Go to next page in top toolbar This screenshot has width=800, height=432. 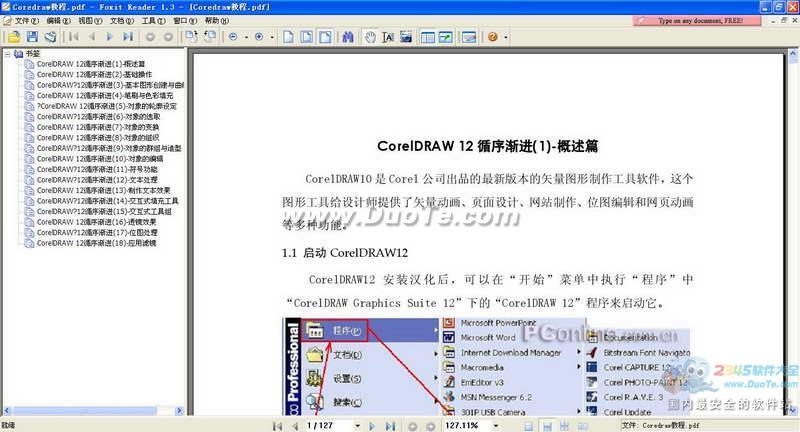pyautogui.click(x=109, y=37)
